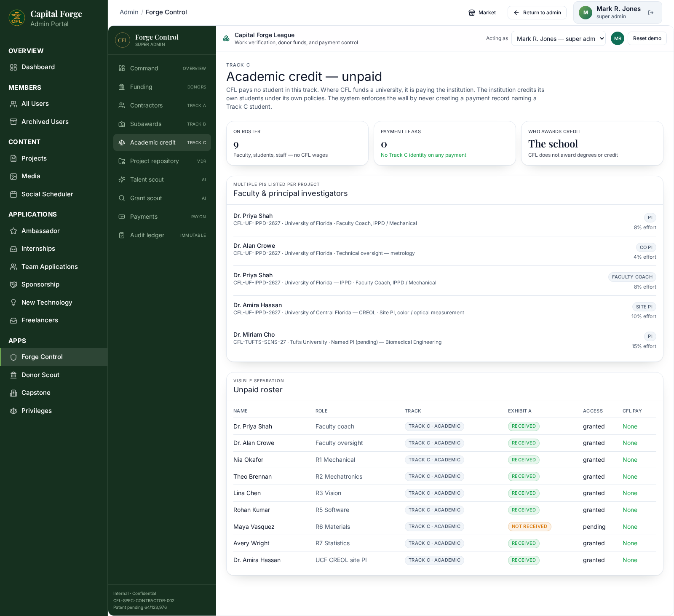Click the Internships inbox icon

click(x=13, y=249)
